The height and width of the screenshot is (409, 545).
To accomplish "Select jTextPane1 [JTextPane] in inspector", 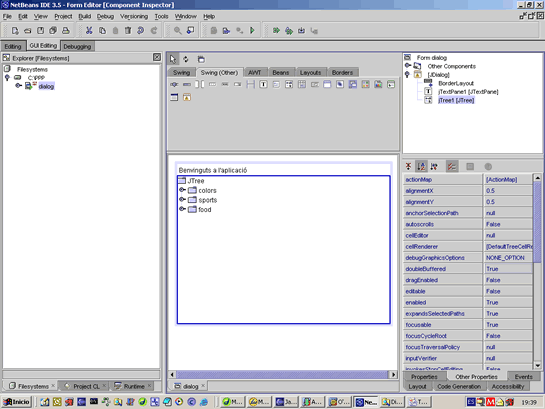I will pyautogui.click(x=468, y=92).
